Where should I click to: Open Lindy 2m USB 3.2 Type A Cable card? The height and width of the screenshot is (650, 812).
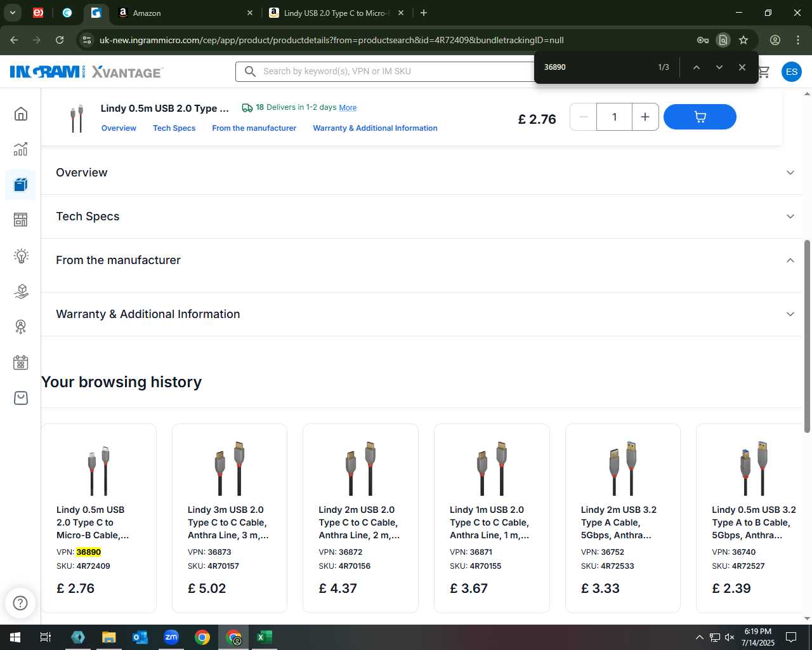(623, 518)
